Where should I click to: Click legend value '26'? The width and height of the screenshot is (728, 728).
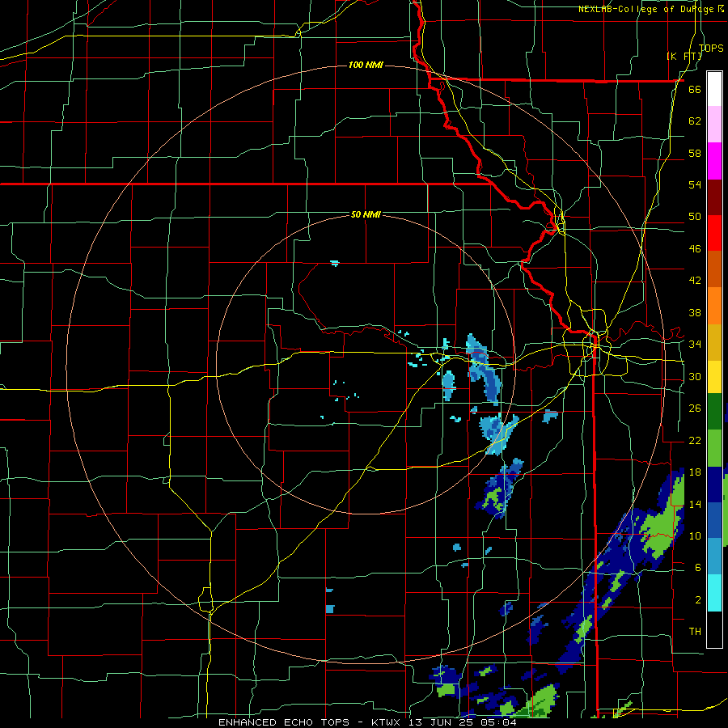[x=695, y=408]
